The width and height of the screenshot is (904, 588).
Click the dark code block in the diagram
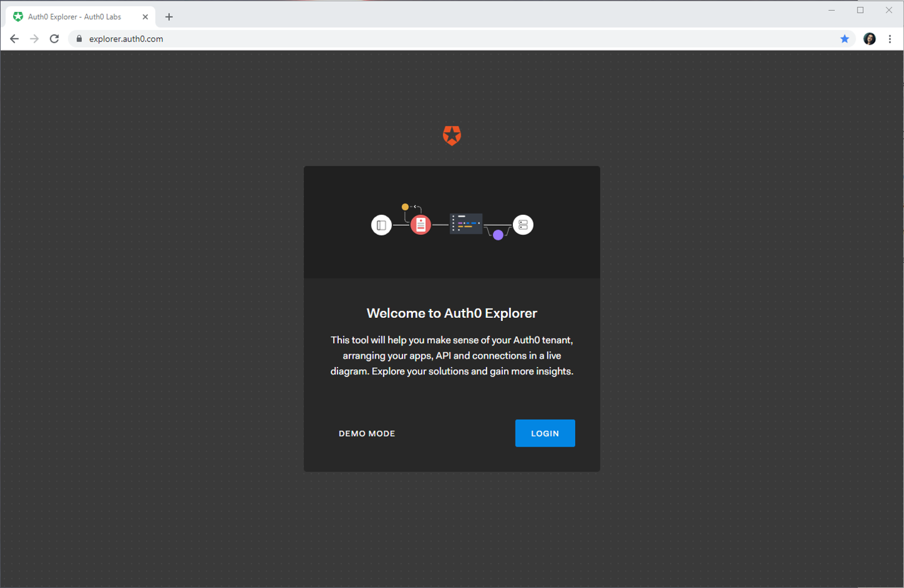click(x=466, y=223)
